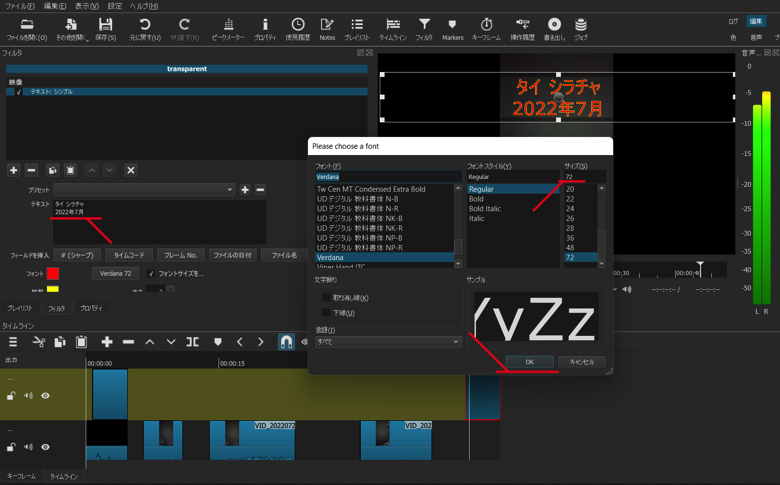
Task: Insert the タイムコード field button
Action: (x=129, y=255)
